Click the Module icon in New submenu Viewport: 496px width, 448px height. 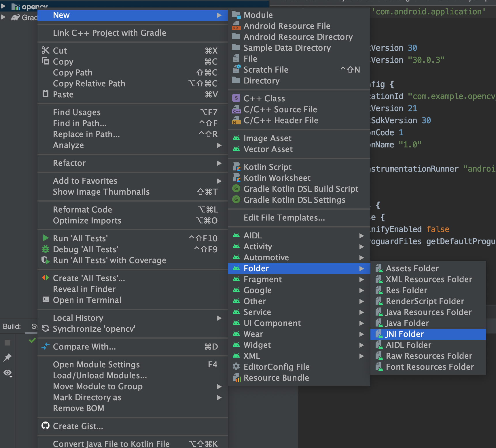(236, 15)
